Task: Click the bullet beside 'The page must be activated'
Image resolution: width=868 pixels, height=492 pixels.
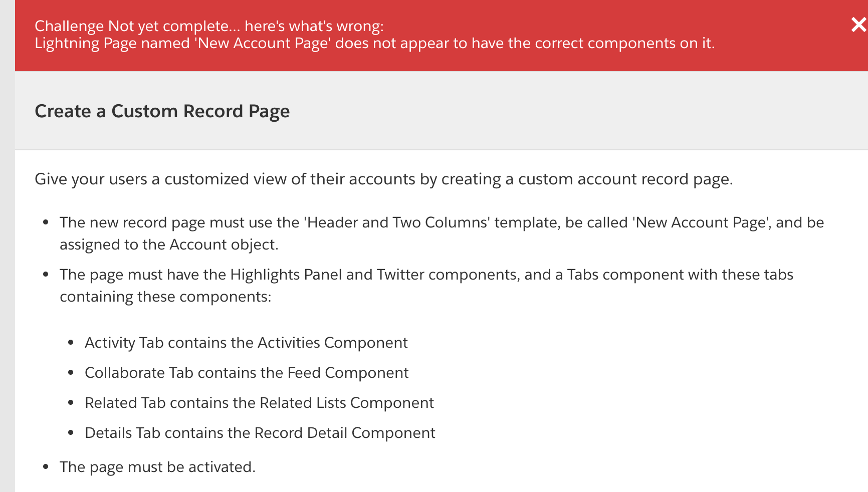Action: [46, 467]
